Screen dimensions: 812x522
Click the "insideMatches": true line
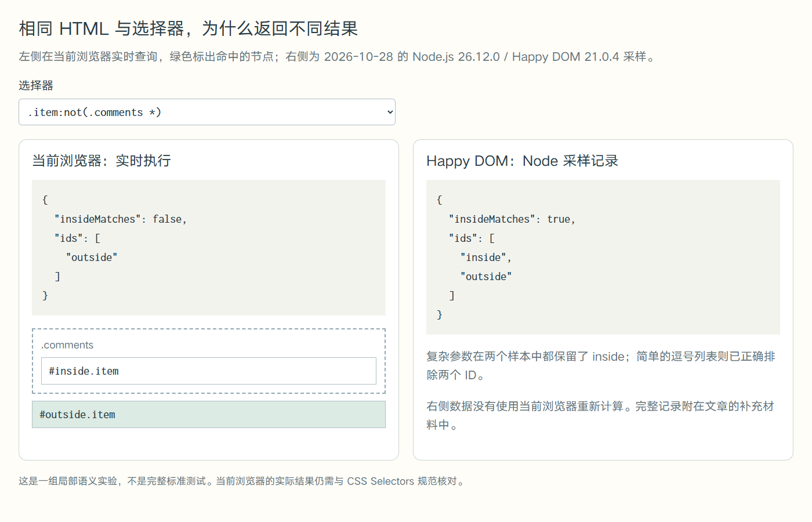512,219
